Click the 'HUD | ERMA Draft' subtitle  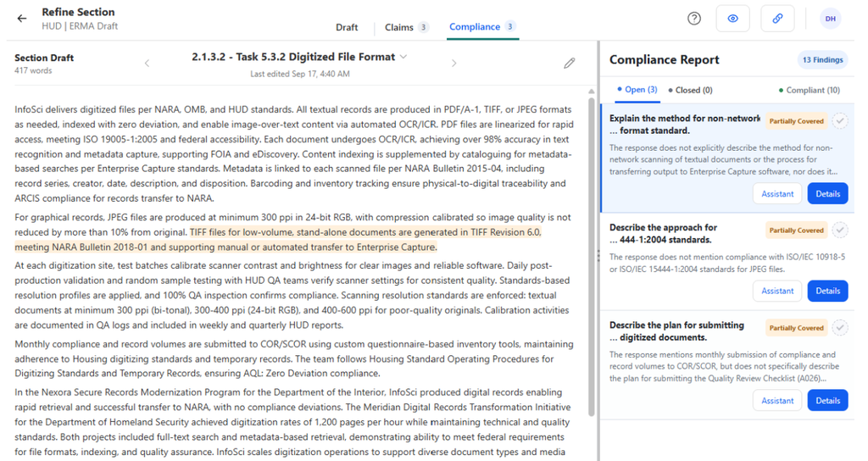pyautogui.click(x=80, y=26)
